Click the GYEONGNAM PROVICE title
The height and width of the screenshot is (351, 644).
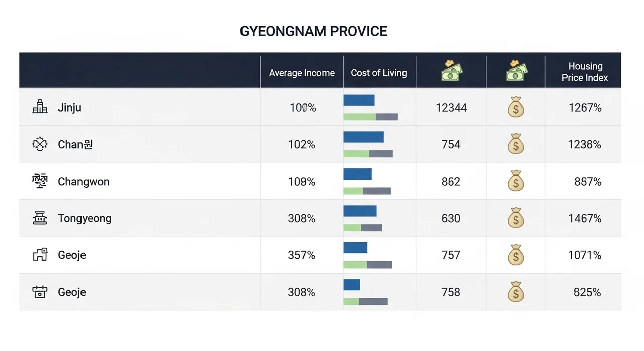313,31
